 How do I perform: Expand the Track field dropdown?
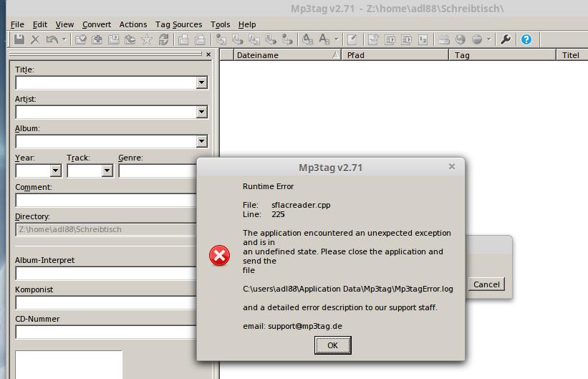tap(107, 171)
